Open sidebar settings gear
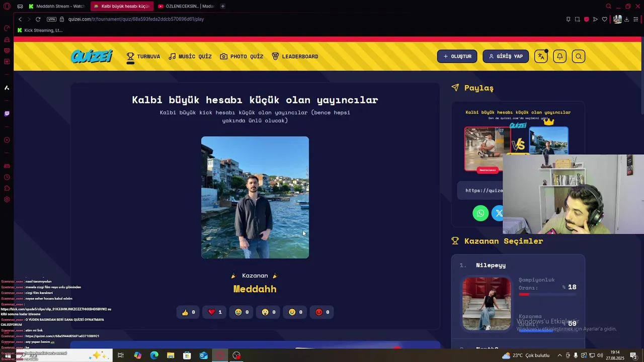The width and height of the screenshot is (644, 362). [7, 200]
